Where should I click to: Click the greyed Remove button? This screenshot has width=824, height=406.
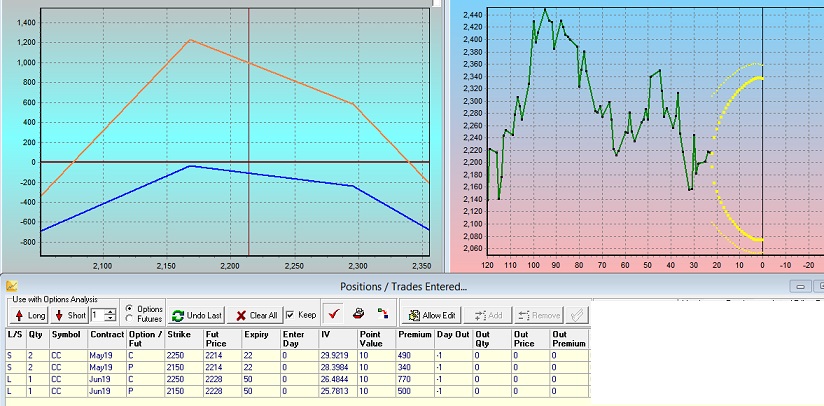tap(539, 315)
